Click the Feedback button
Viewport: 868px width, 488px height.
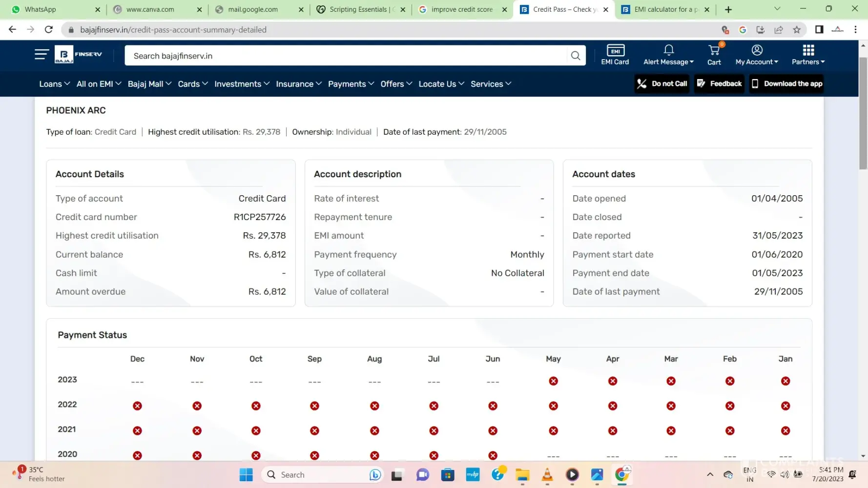pyautogui.click(x=719, y=84)
